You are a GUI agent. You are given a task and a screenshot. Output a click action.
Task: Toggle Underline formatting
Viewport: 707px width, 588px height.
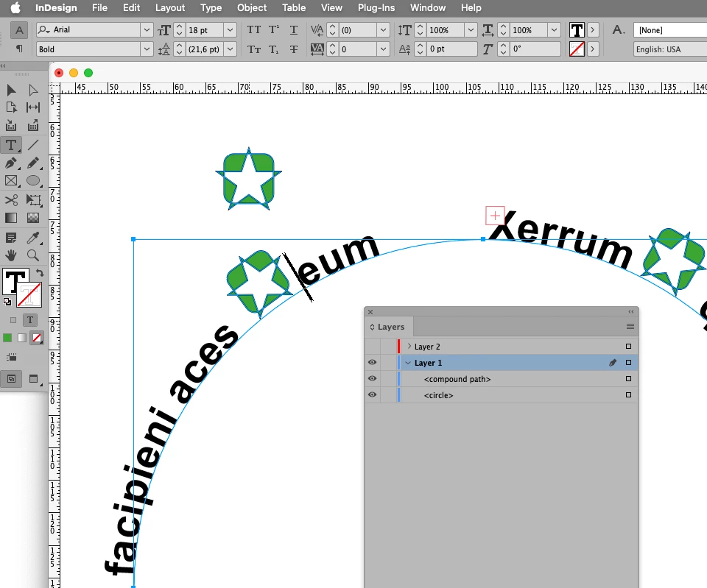(x=294, y=29)
